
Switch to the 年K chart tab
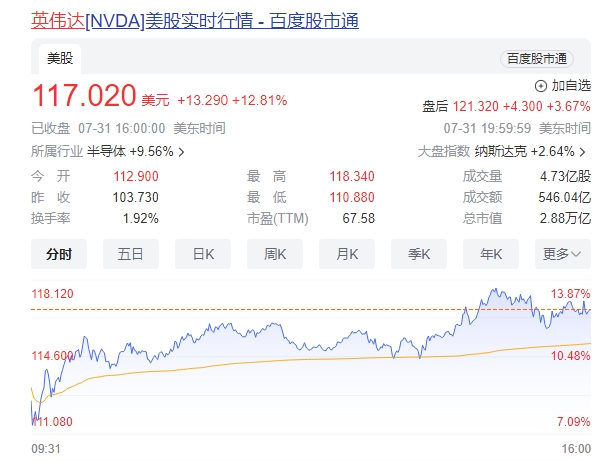click(491, 254)
